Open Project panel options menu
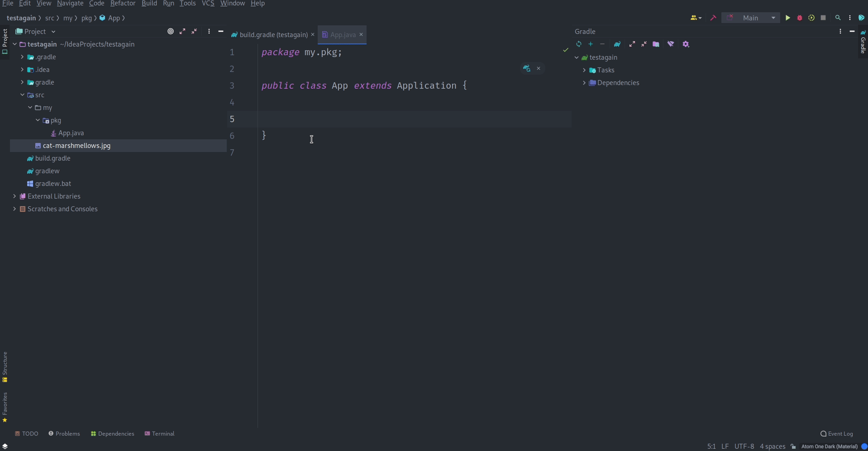The height and width of the screenshot is (451, 868). (209, 31)
